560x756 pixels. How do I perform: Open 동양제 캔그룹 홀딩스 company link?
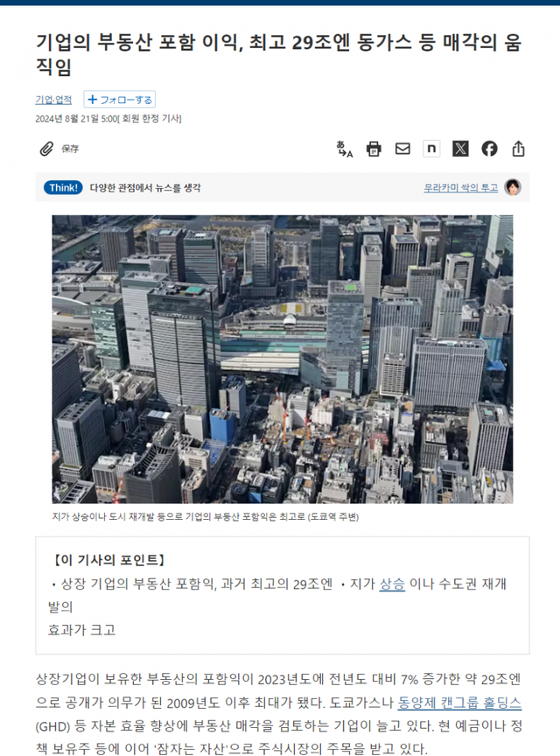point(459,703)
